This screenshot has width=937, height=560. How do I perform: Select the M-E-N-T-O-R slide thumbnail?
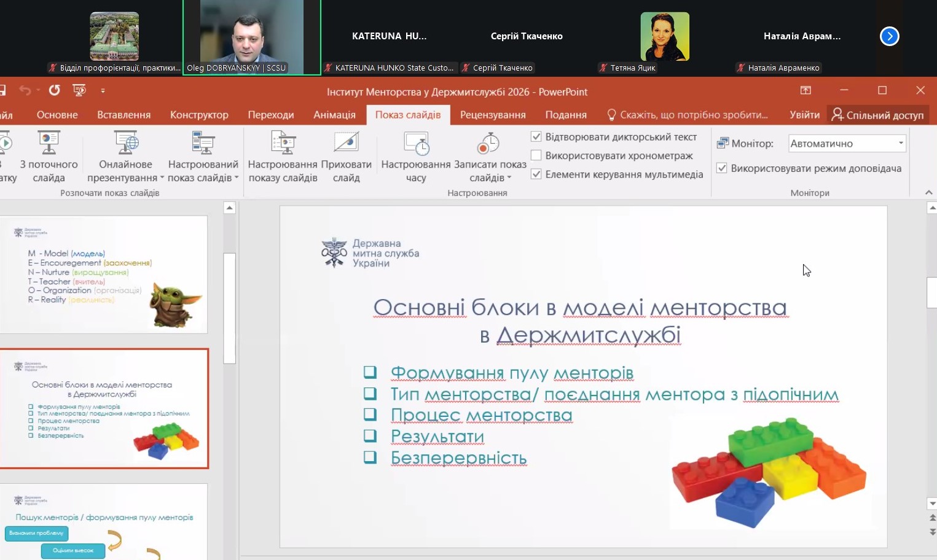103,274
